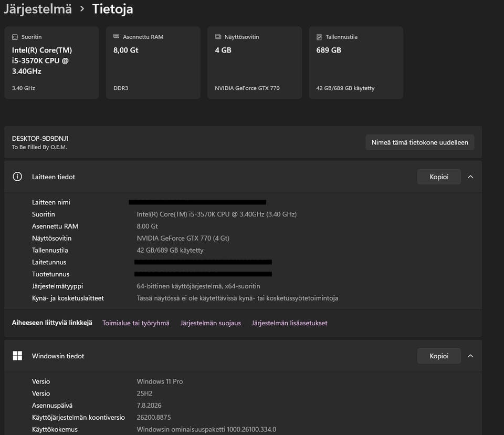504x435 pixels.
Task: Select the build number 26200.8875
Action: click(154, 417)
